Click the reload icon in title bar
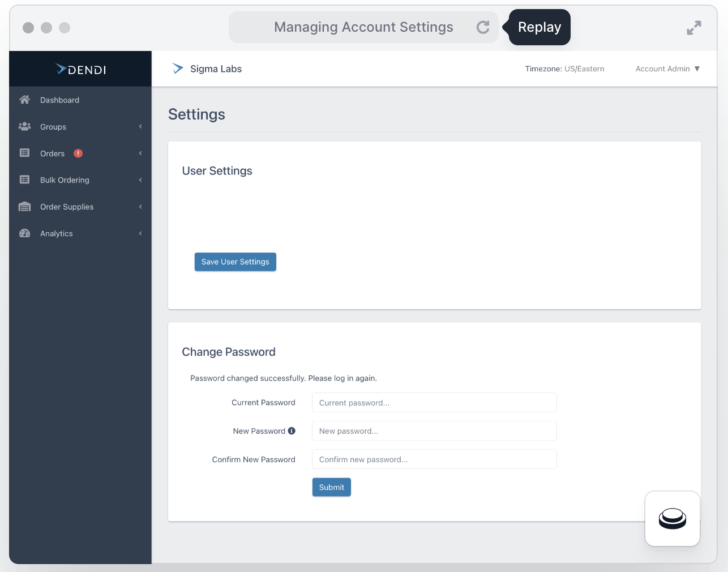The height and width of the screenshot is (572, 728). coord(483,27)
